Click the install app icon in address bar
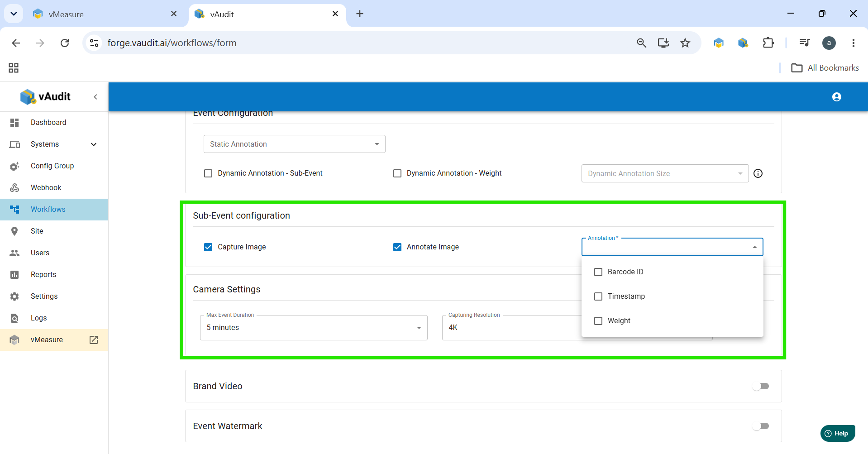Viewport: 868px width, 454px height. coord(663,43)
